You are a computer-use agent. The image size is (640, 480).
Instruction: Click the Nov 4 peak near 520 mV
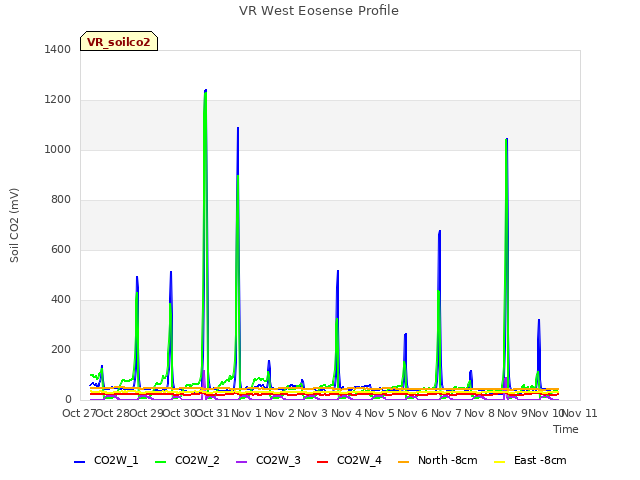tap(338, 271)
